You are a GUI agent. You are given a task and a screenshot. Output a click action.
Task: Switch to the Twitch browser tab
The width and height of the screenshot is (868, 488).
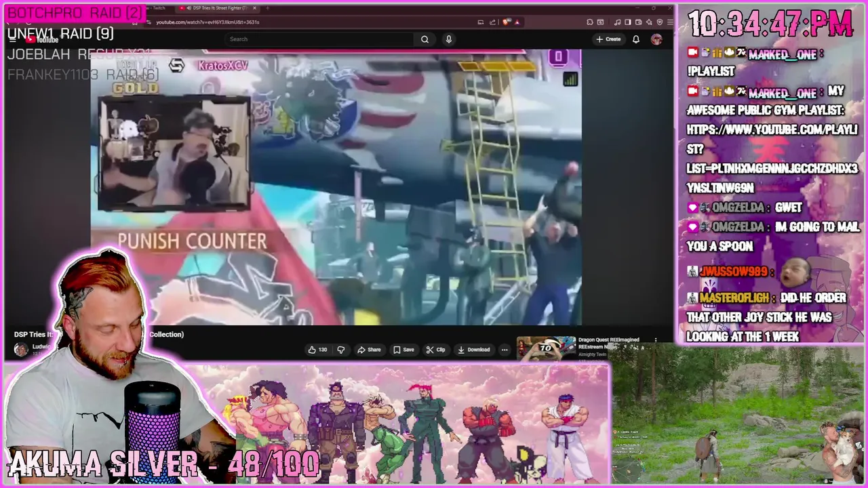(x=157, y=8)
